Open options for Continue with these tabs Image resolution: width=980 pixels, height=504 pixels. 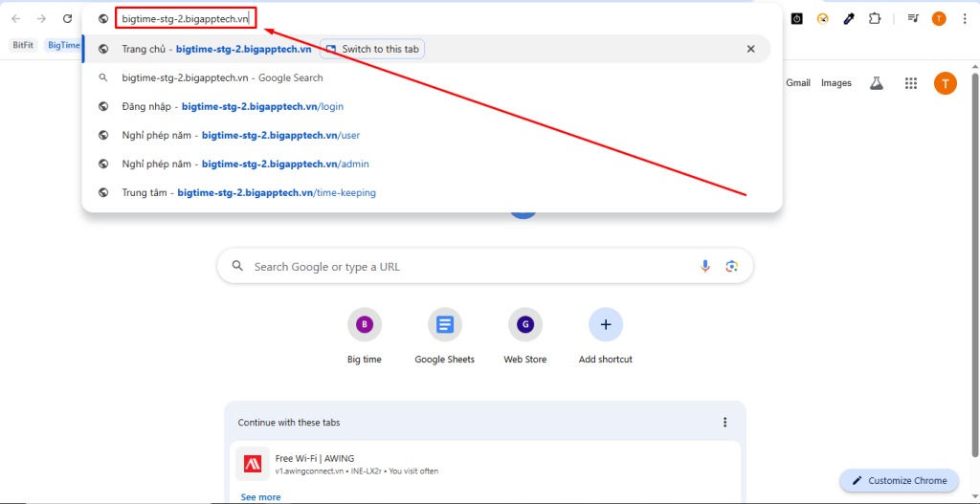[724, 422]
